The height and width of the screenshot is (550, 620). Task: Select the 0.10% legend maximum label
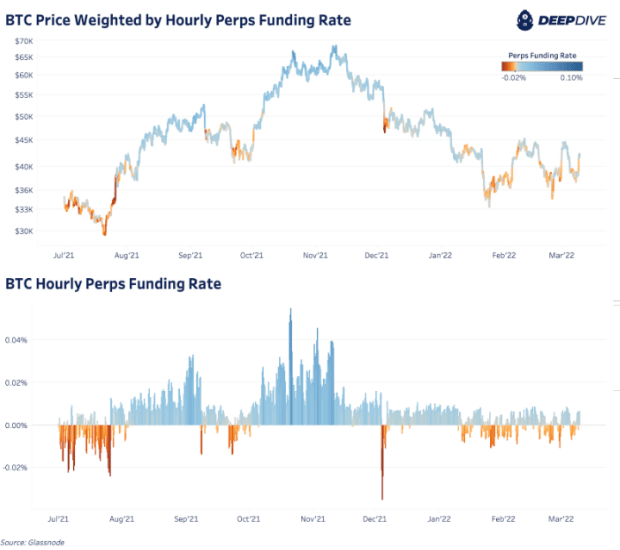point(571,78)
